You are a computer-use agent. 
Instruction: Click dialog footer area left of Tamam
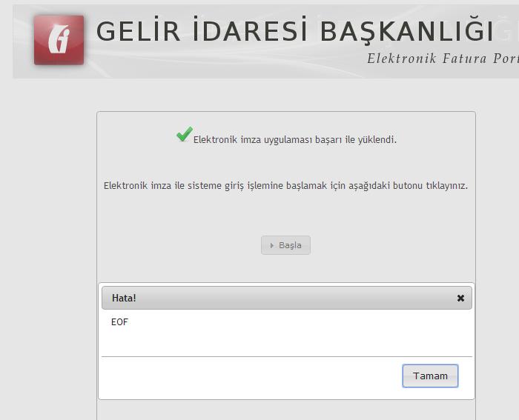pos(245,376)
